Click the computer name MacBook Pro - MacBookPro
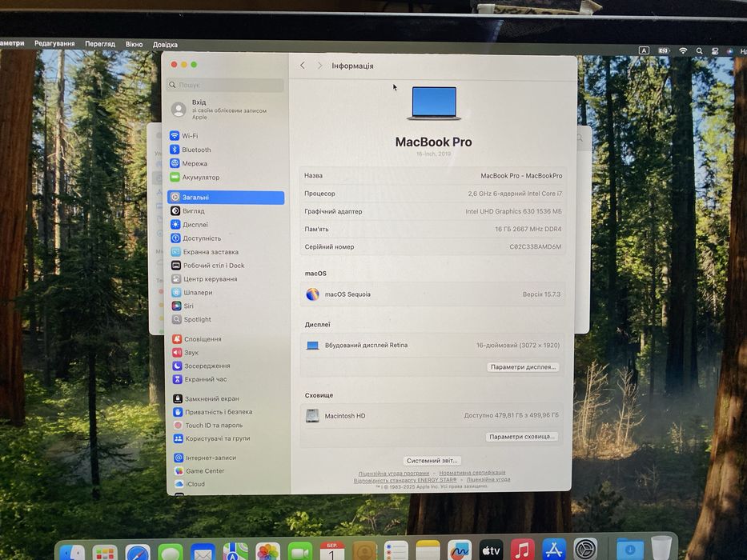Image resolution: width=747 pixels, height=560 pixels. coord(521,176)
